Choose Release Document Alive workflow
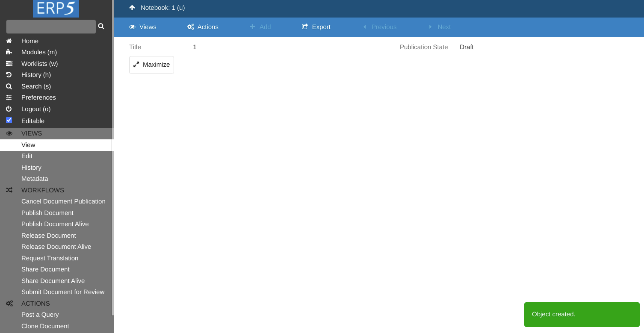The image size is (644, 333). coord(56,247)
